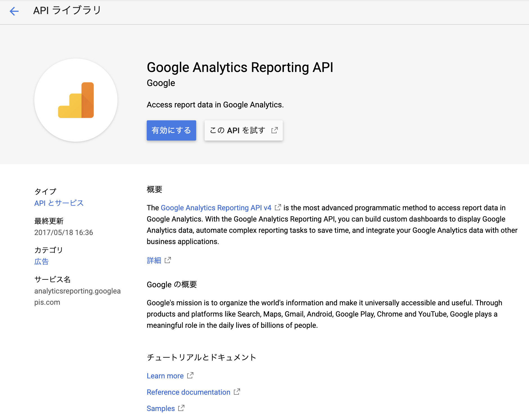
Task: Open the Reference documentation link
Action: (x=189, y=392)
